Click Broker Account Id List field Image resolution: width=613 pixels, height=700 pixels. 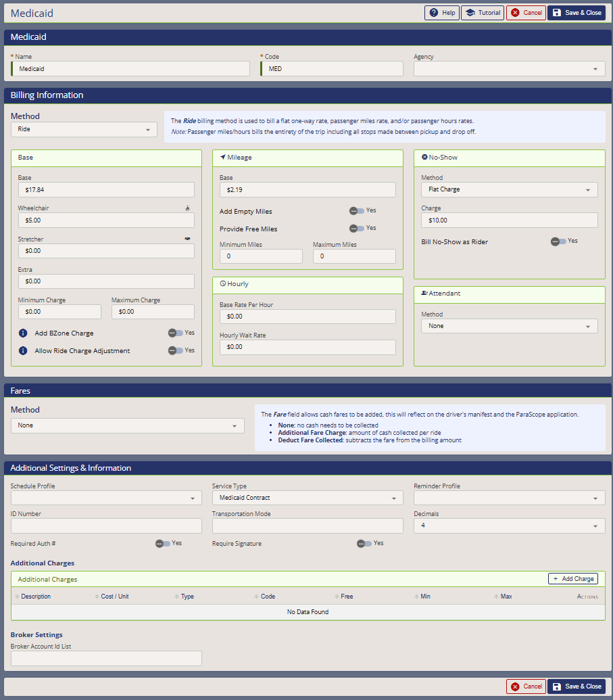click(106, 658)
